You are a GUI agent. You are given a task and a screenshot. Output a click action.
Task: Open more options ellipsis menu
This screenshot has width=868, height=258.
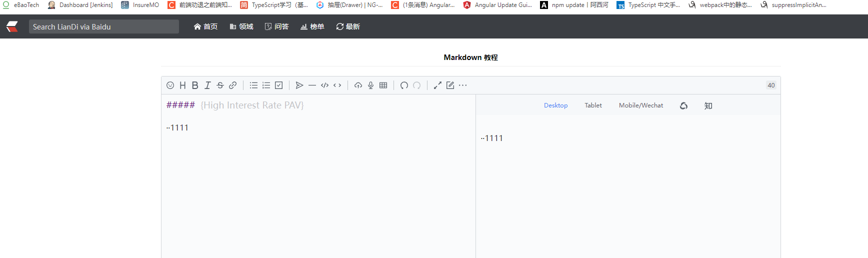462,85
